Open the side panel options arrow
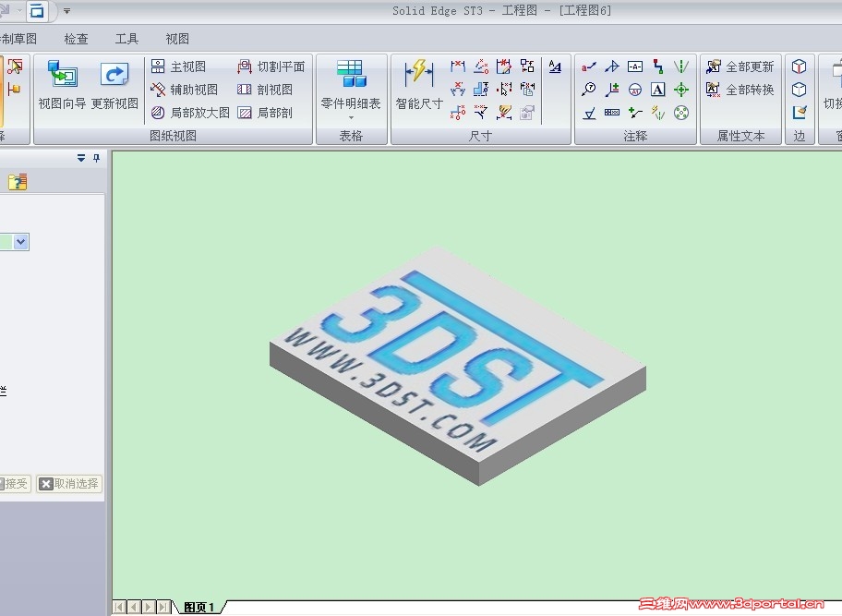Image resolution: width=842 pixels, height=616 pixels. (81, 158)
